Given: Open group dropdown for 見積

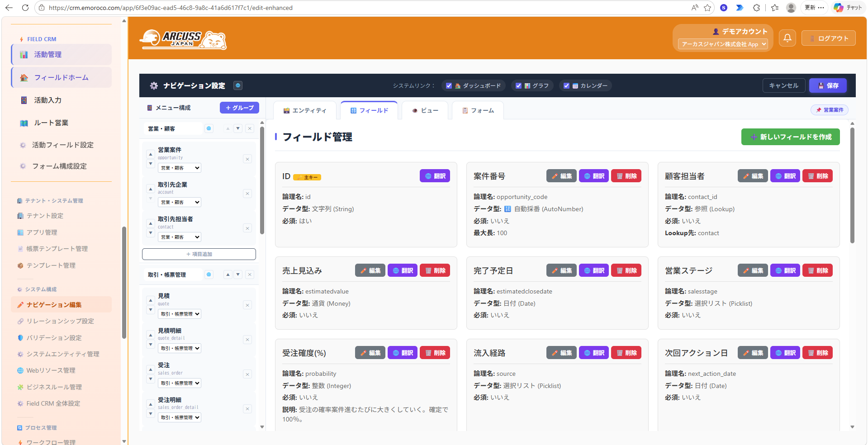Looking at the screenshot, I should 180,314.
